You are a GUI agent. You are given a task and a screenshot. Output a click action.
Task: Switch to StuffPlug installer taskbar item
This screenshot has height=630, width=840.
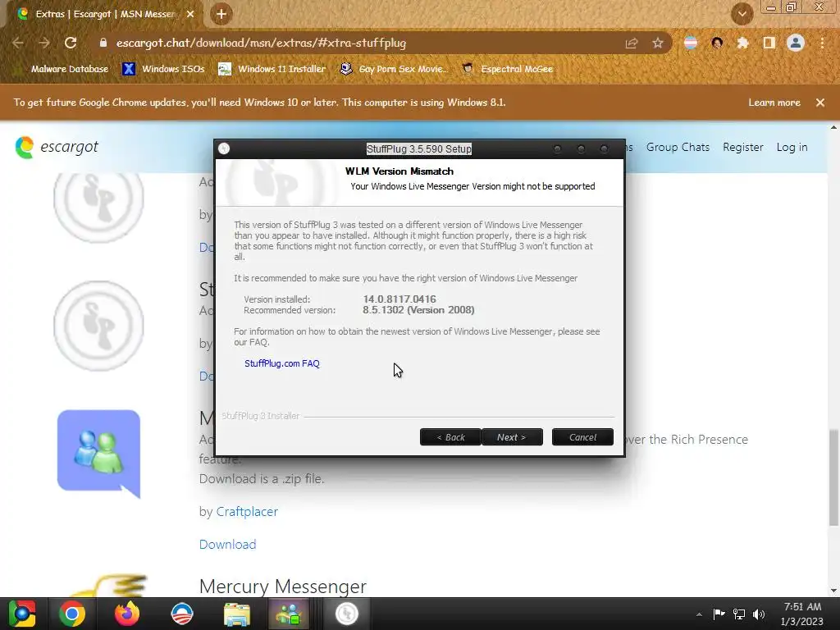click(x=347, y=614)
